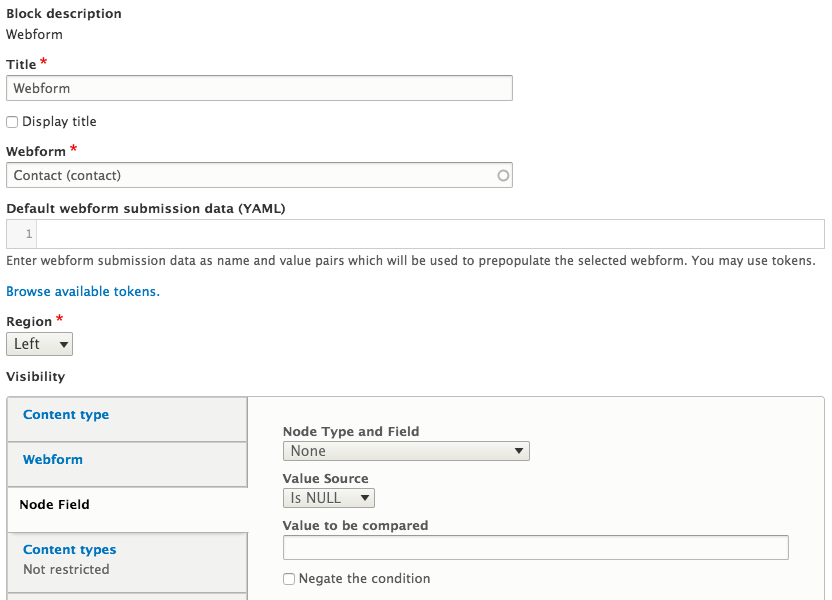Expand the Node Type and Field dropdown
832x600 pixels.
coord(405,451)
